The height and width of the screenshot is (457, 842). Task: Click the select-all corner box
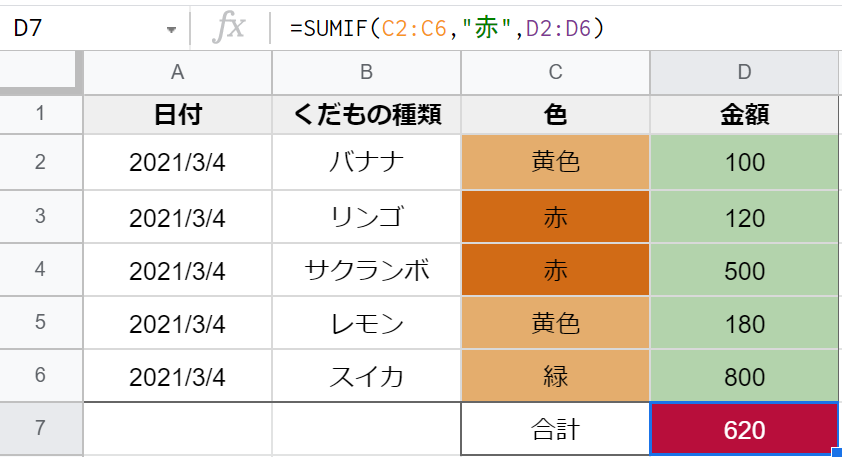pyautogui.click(x=40, y=71)
